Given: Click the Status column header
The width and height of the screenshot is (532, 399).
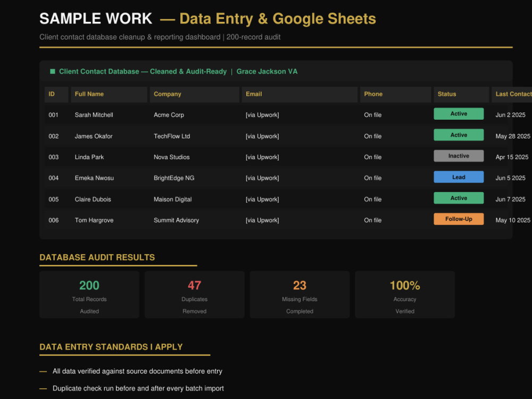Looking at the screenshot, I should (x=461, y=94).
